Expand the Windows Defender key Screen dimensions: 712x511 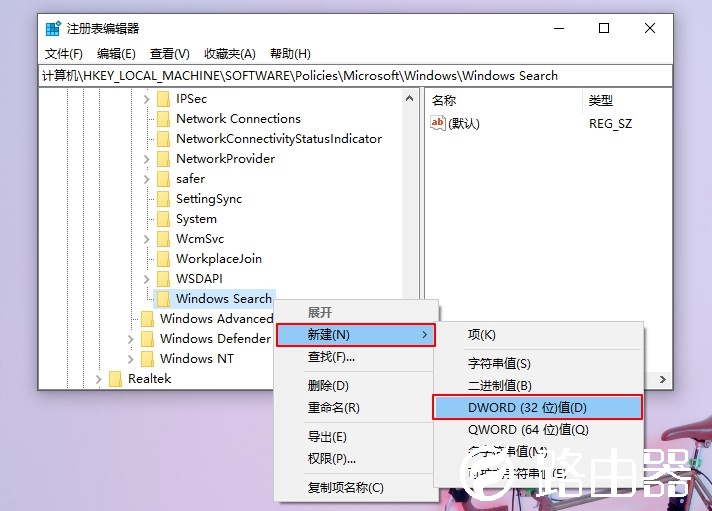click(130, 339)
